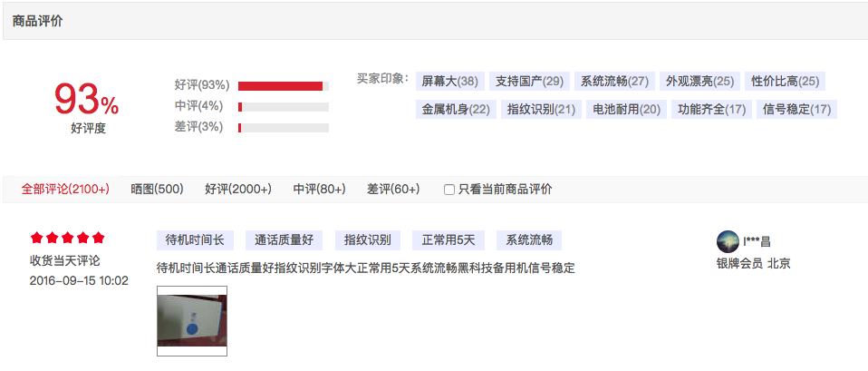
Task: Click the 屏幕大(38) impression tag
Action: pyautogui.click(x=449, y=82)
